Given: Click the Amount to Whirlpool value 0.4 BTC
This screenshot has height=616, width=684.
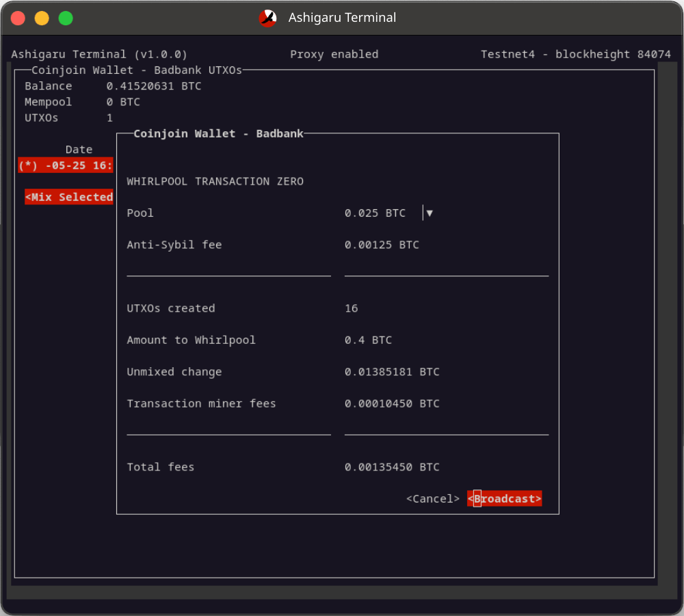Looking at the screenshot, I should point(368,340).
